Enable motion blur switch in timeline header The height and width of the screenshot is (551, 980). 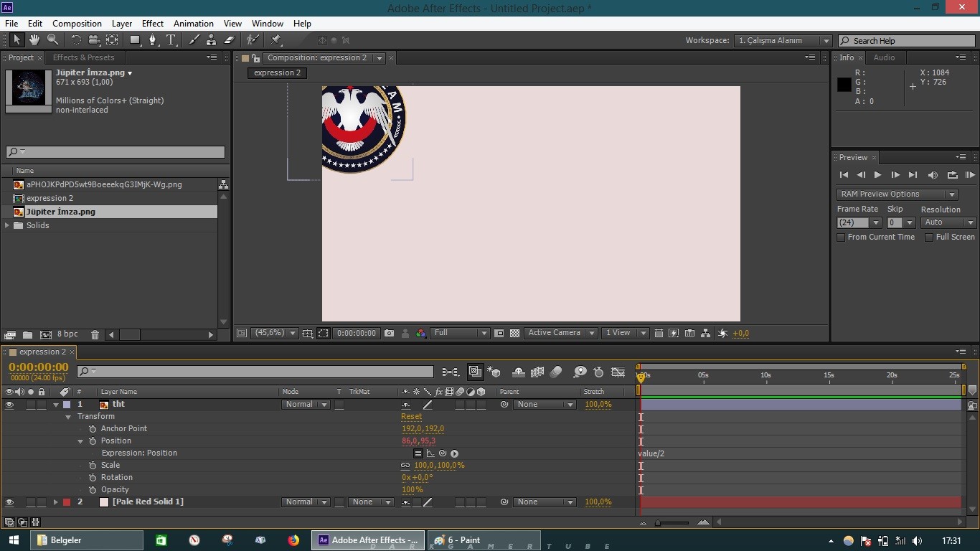[x=556, y=372]
